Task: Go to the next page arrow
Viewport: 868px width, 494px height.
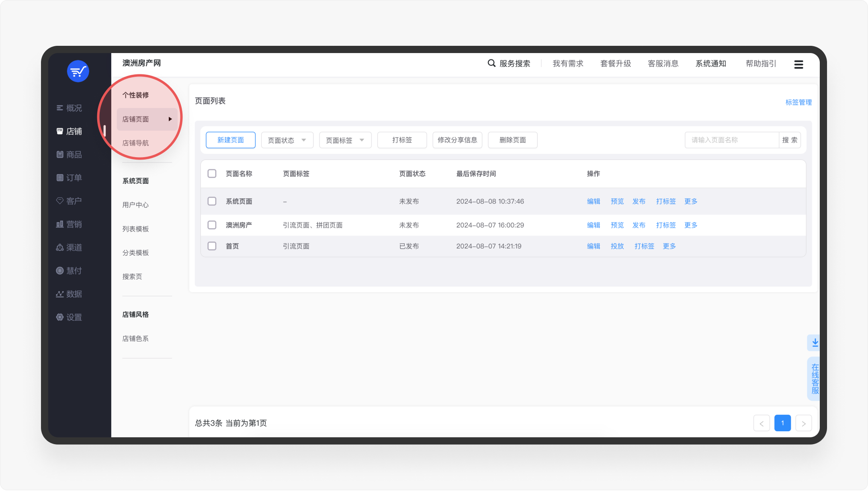Action: [803, 423]
